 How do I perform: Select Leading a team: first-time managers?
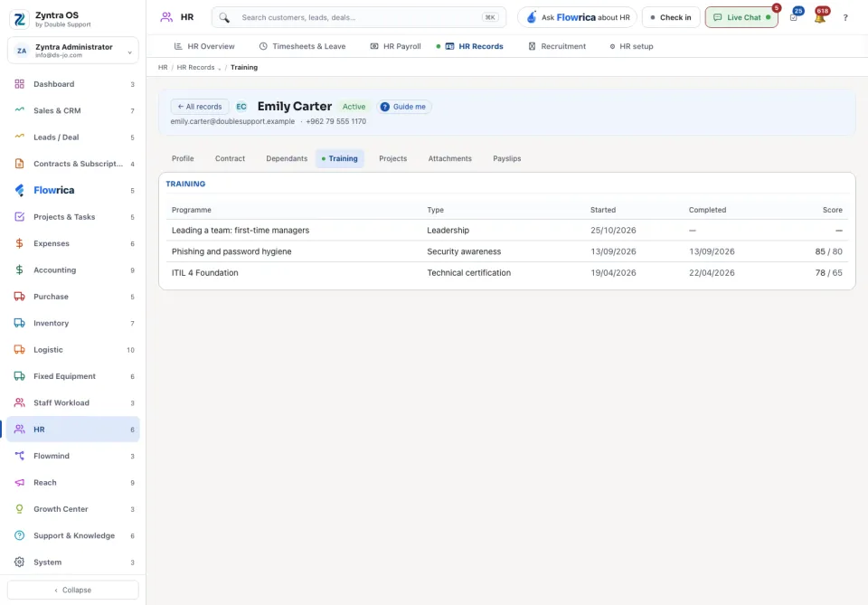(x=506, y=231)
